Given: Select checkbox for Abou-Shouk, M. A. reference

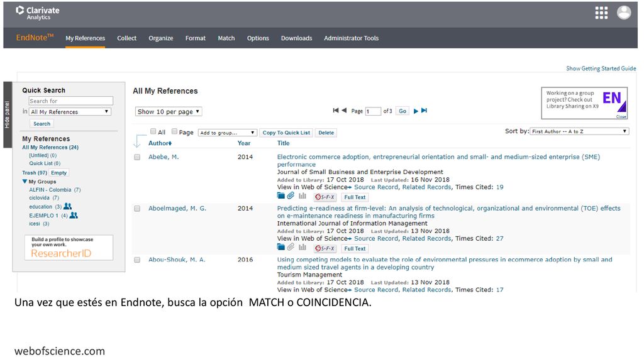Looking at the screenshot, I should (x=137, y=260).
